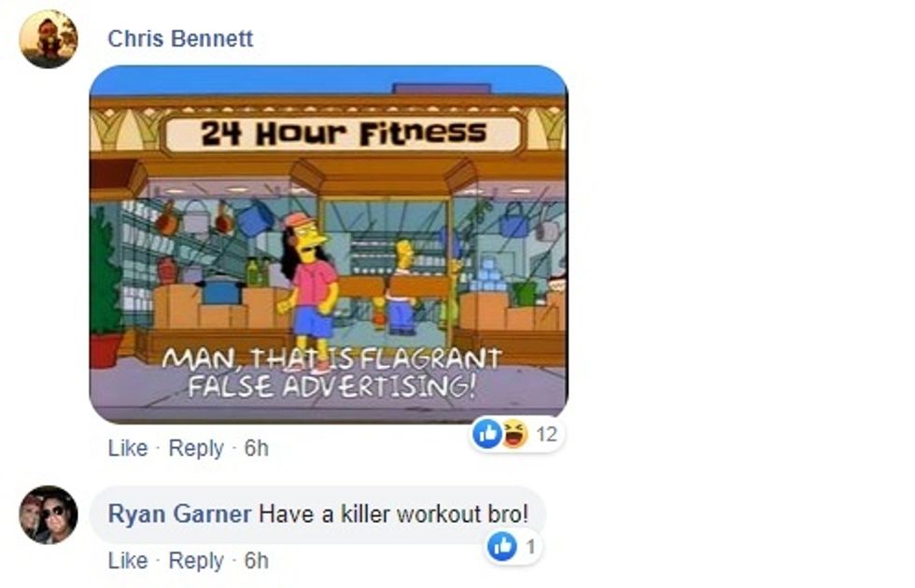This screenshot has height=588, width=915.
Task: View the 12 reactions count
Action: coord(547,434)
